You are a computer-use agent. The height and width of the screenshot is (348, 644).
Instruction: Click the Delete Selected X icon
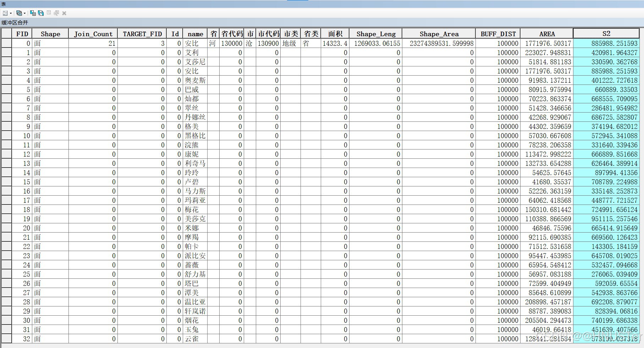tap(64, 13)
